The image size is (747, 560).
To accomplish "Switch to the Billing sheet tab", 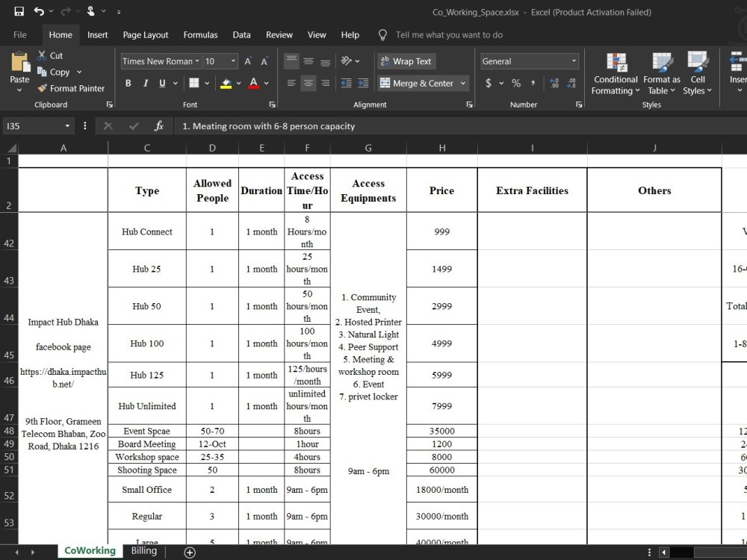I will pyautogui.click(x=144, y=551).
